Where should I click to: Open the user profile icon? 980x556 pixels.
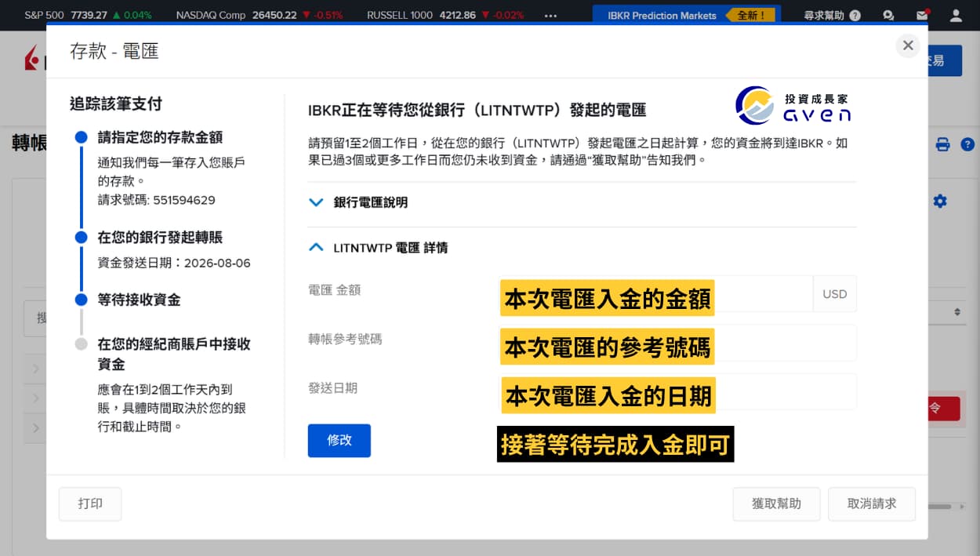click(956, 15)
